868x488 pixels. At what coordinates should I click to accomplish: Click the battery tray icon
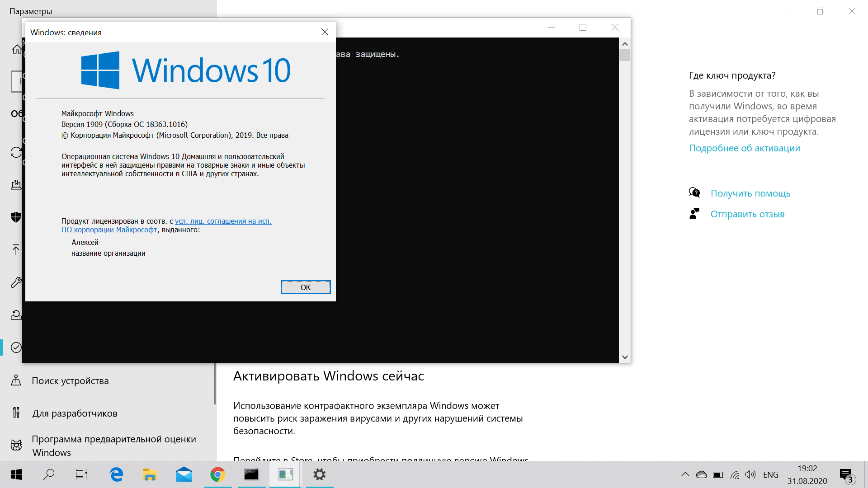[718, 474]
